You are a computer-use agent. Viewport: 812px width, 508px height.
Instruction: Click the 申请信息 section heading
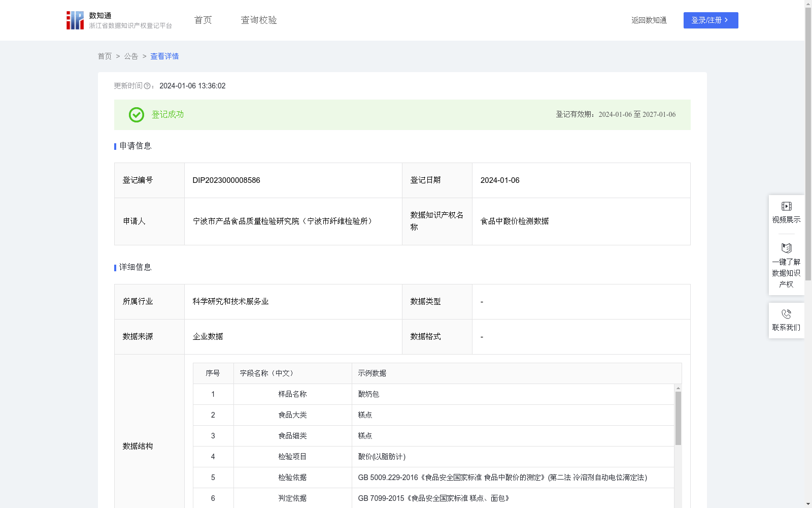tap(136, 146)
